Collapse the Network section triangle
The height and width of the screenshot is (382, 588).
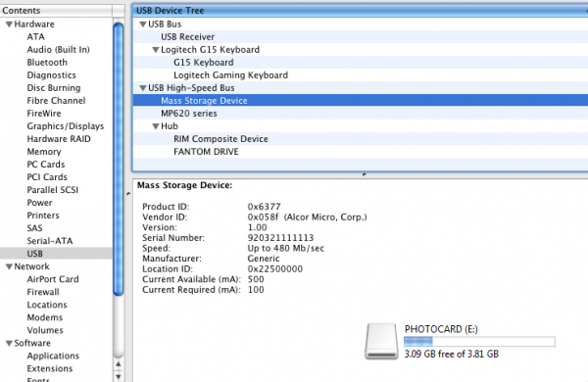pos(9,266)
